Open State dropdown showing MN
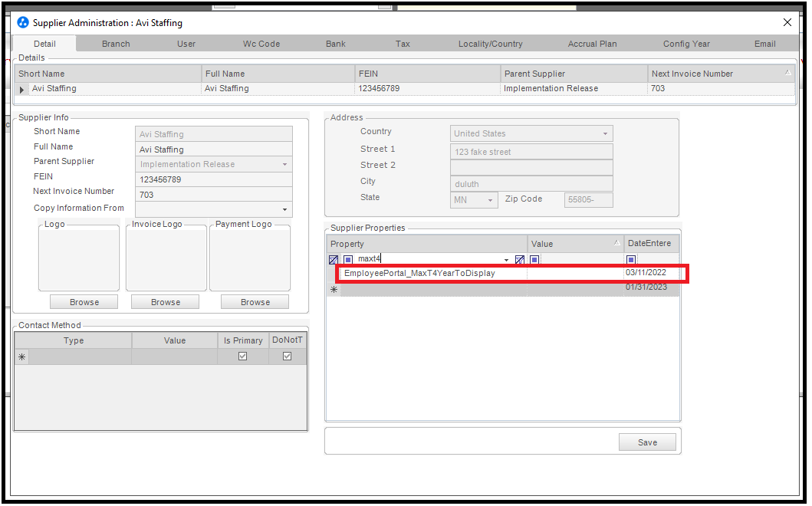Screen dimensions: 812x506 (x=490, y=200)
